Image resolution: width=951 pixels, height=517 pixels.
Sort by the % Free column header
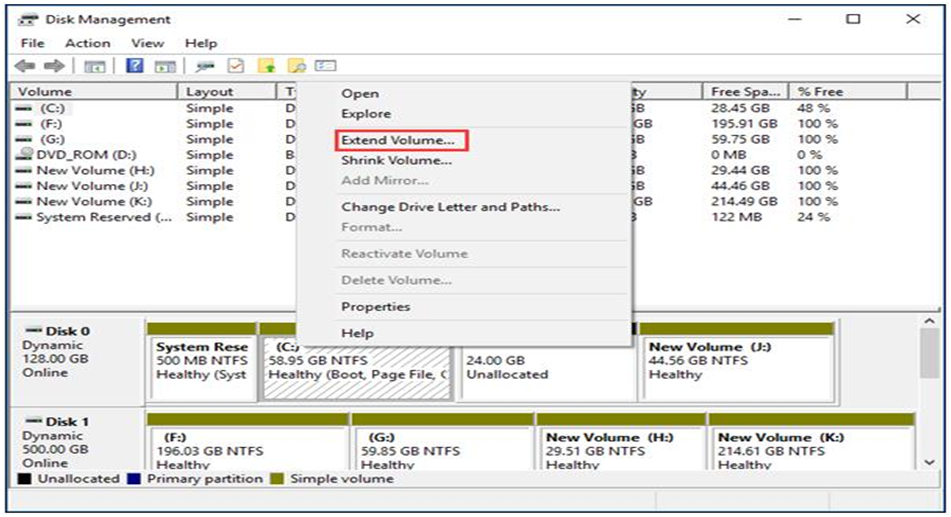click(x=848, y=92)
